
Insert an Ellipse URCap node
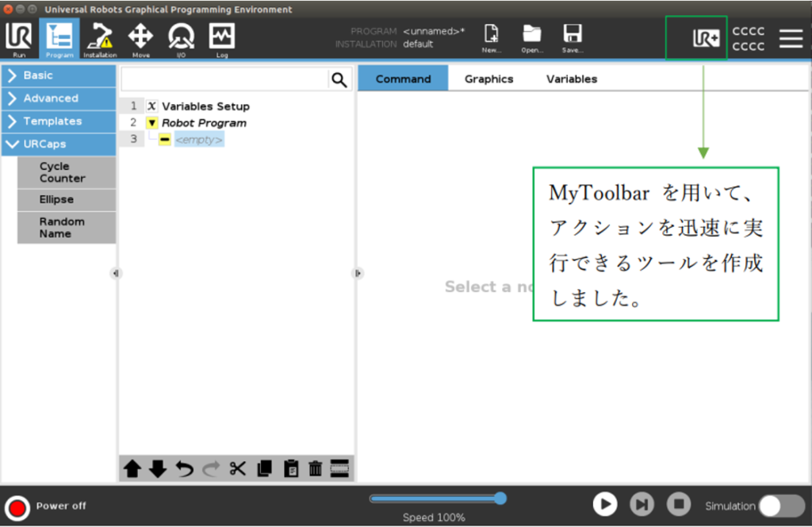click(67, 199)
